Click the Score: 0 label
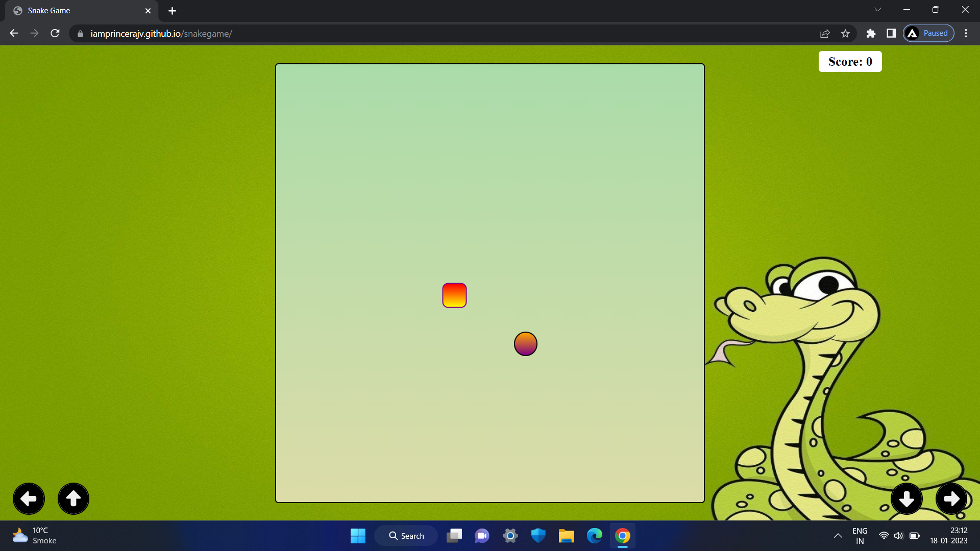 [x=850, y=62]
